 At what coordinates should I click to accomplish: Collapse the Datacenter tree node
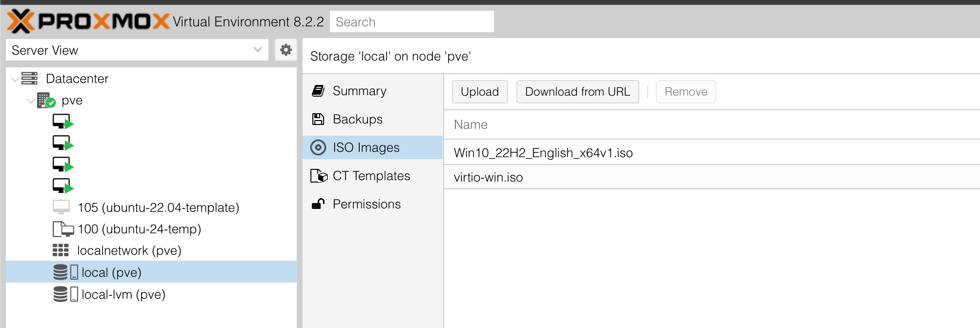click(15, 79)
